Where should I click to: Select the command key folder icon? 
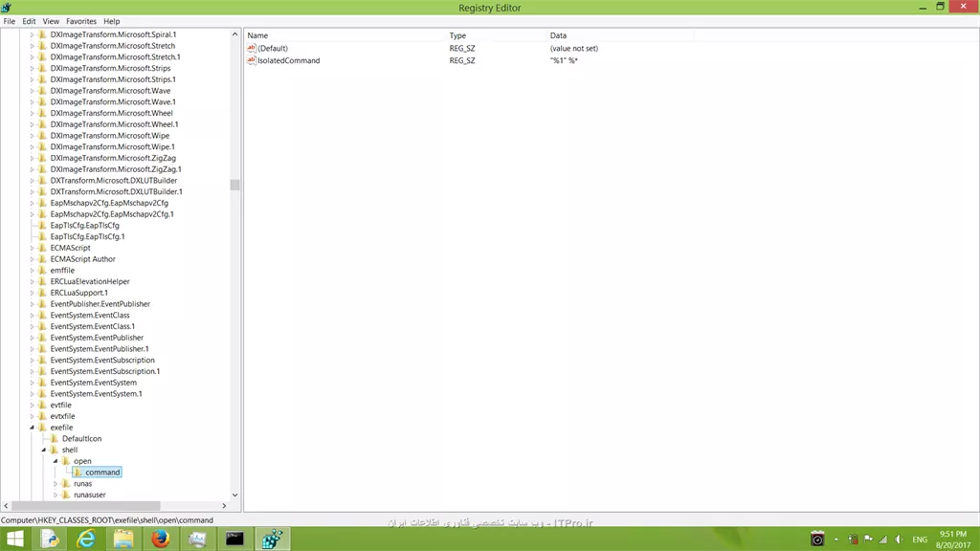[x=78, y=473]
